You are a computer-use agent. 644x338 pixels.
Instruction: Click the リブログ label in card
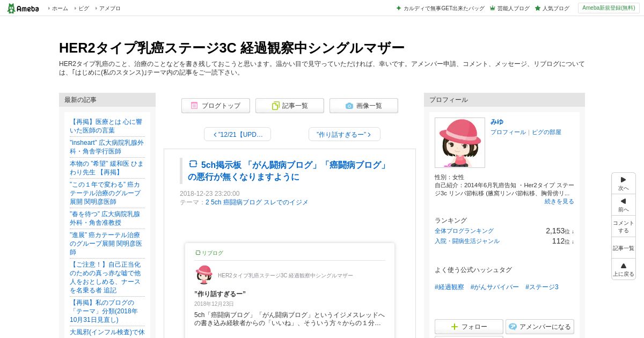pos(209,253)
